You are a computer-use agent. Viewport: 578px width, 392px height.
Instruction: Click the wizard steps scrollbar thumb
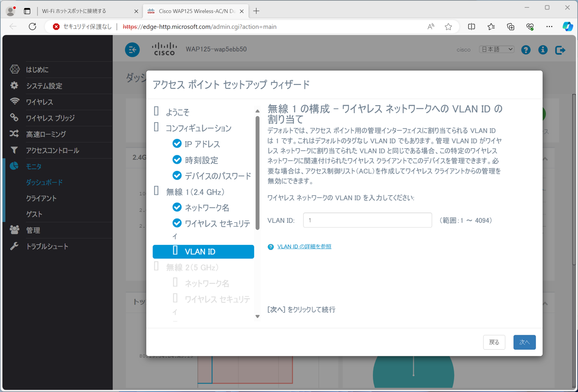tap(257, 173)
